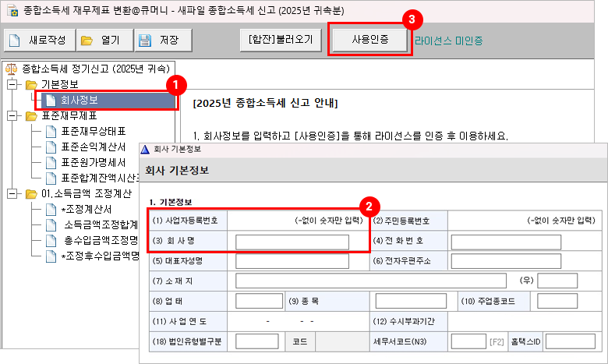Click the 라이선스 미인증 status text
The height and width of the screenshot is (364, 608).
(x=449, y=41)
